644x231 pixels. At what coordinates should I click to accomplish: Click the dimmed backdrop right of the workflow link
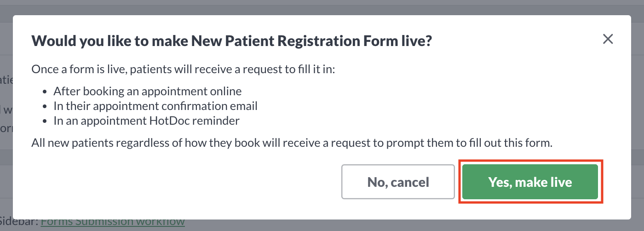(x=414, y=225)
